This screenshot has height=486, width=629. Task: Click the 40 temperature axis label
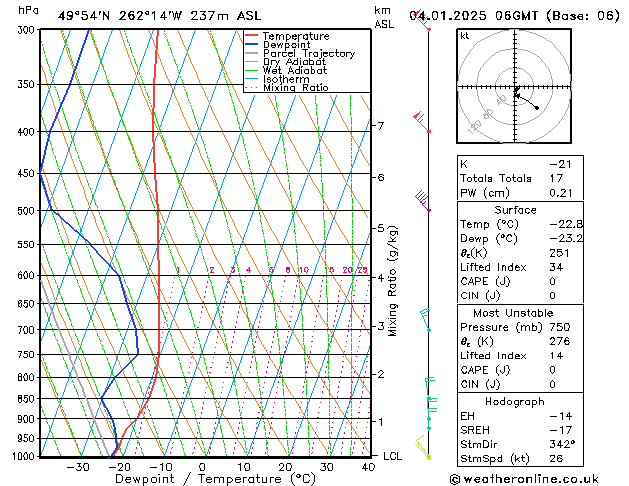point(368,468)
